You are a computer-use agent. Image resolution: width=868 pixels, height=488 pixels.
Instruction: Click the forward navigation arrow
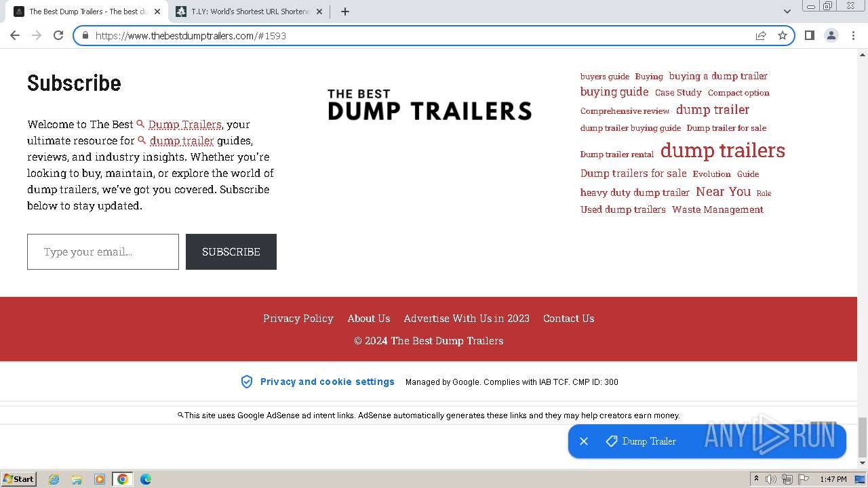(x=37, y=35)
